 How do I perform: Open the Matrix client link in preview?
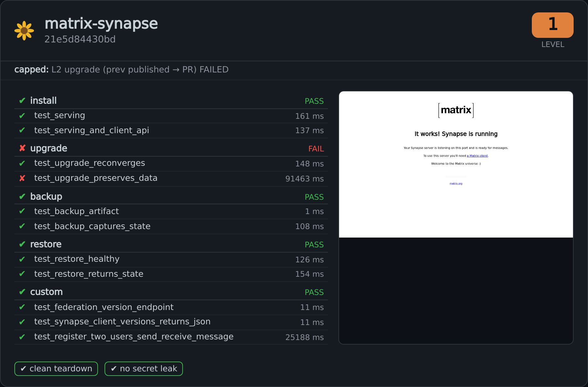477,156
